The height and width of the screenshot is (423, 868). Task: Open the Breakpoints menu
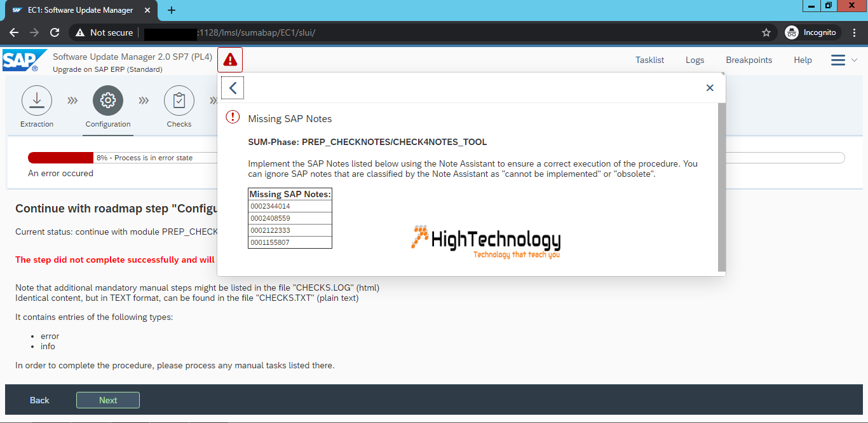pyautogui.click(x=749, y=60)
